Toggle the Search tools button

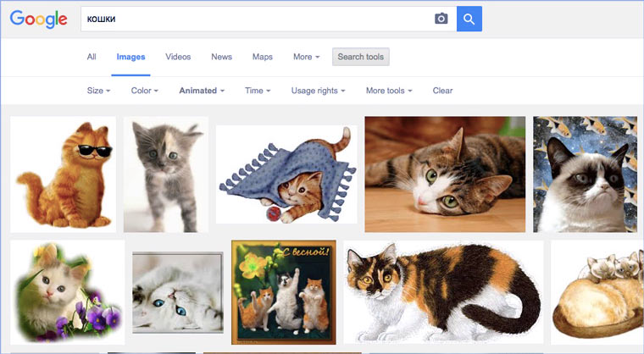click(x=361, y=57)
